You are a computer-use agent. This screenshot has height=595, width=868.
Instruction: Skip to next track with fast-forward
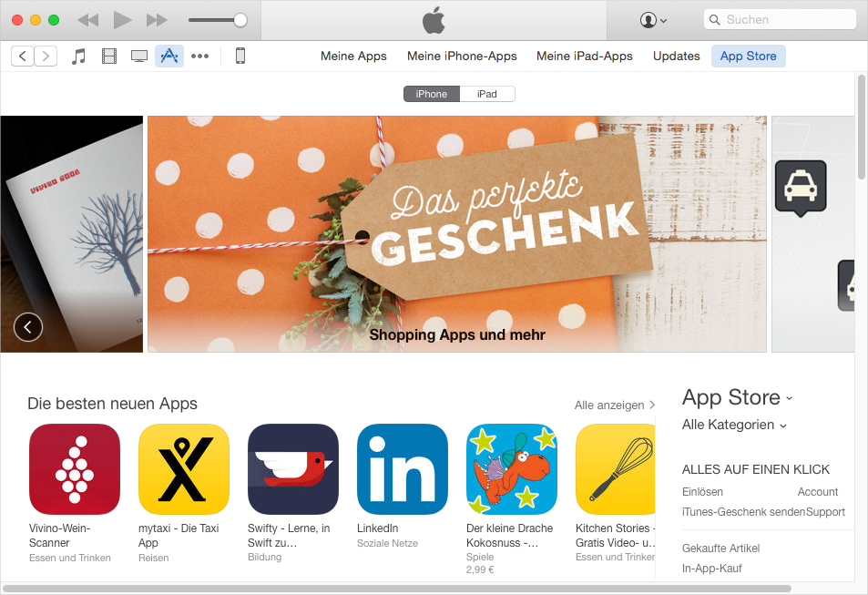coord(157,20)
